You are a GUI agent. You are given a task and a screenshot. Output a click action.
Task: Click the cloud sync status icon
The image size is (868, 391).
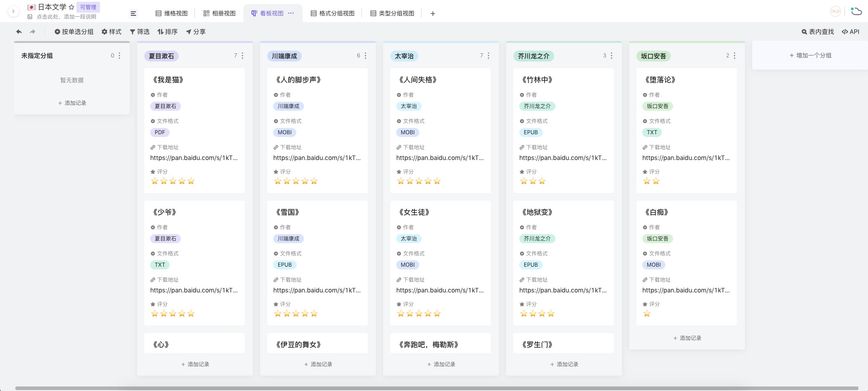pyautogui.click(x=856, y=11)
